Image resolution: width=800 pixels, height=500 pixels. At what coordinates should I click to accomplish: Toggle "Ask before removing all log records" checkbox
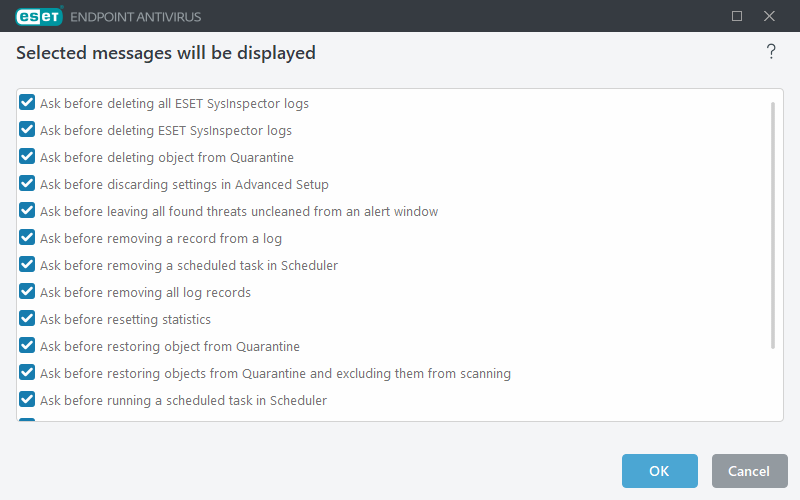28,292
